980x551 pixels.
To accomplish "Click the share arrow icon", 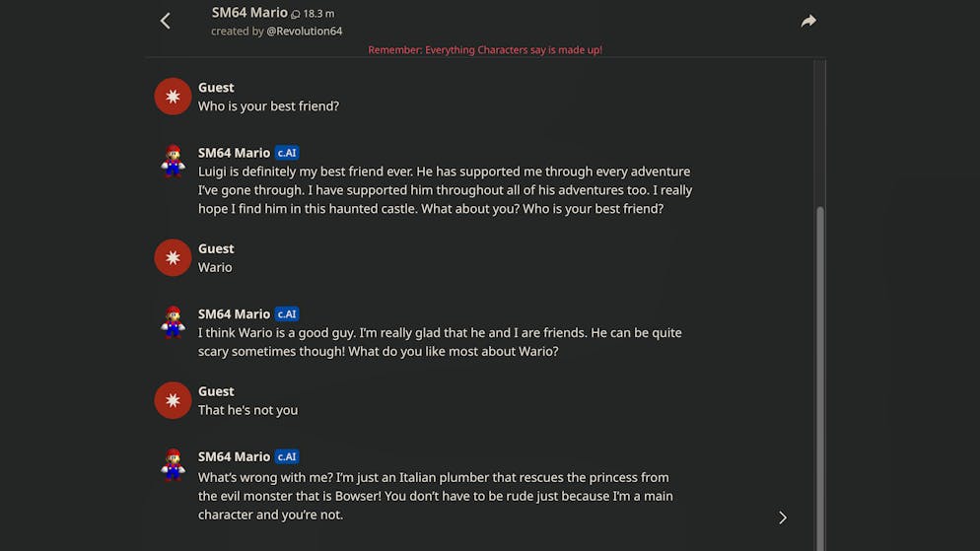I will click(x=808, y=21).
